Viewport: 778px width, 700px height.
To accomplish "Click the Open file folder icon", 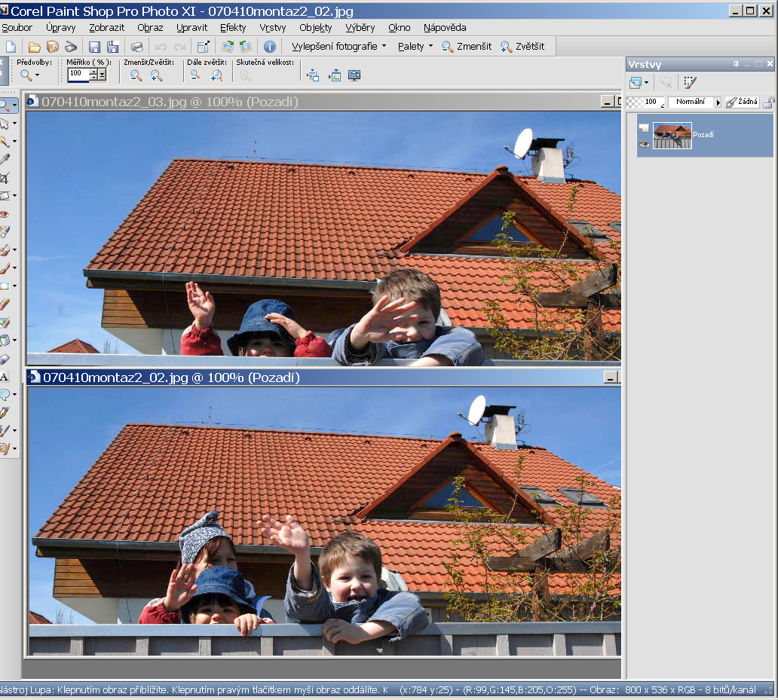I will click(x=34, y=47).
